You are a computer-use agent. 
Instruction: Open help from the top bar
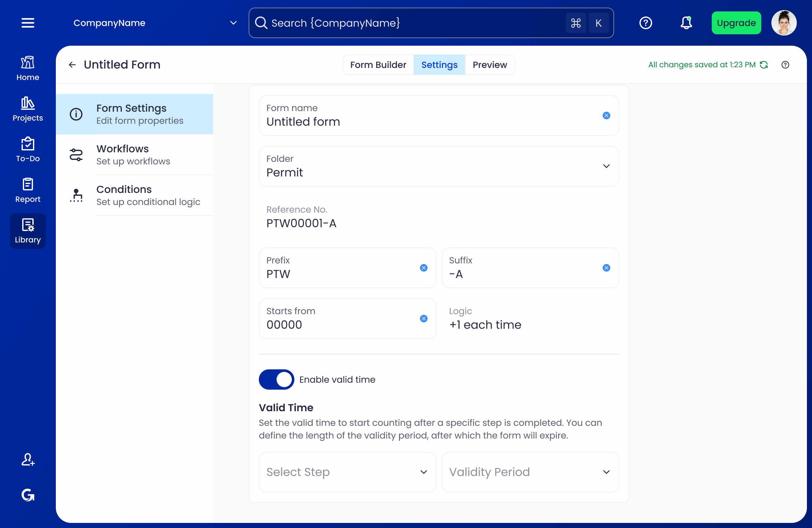pos(645,23)
